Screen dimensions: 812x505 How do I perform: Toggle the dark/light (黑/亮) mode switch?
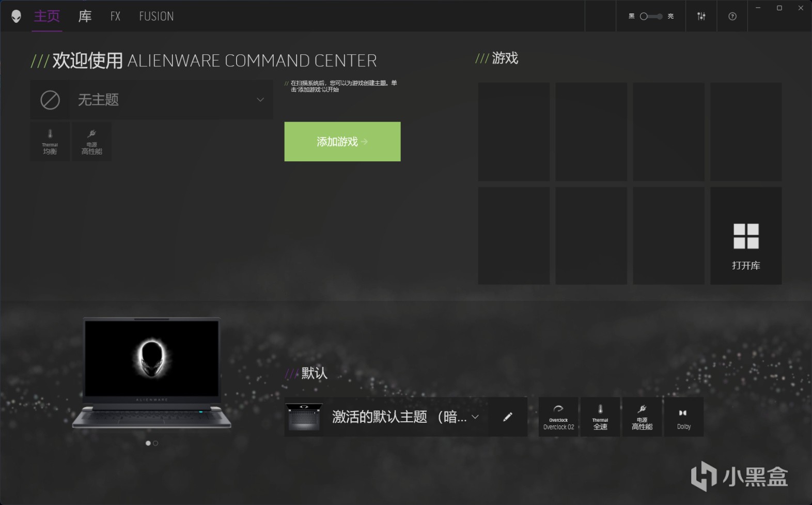click(x=651, y=17)
